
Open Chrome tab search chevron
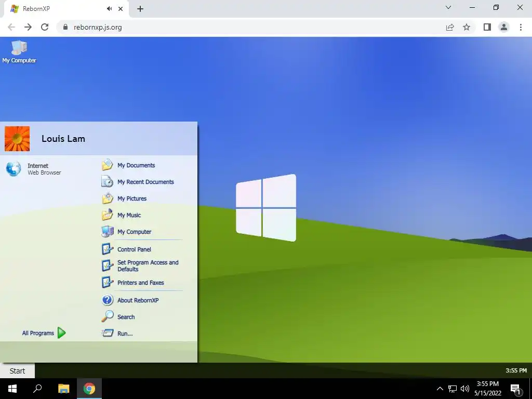pyautogui.click(x=448, y=7)
